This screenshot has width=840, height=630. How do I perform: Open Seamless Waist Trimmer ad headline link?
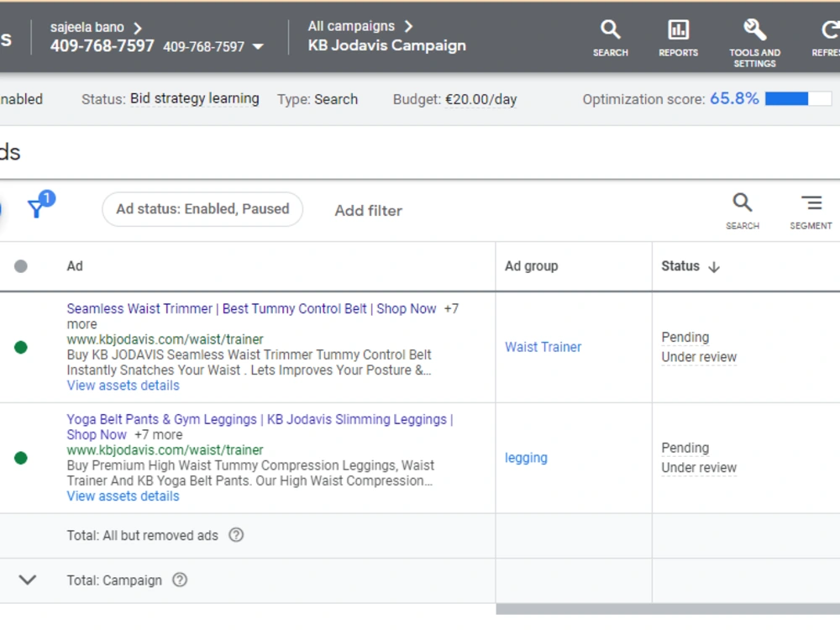pos(251,308)
